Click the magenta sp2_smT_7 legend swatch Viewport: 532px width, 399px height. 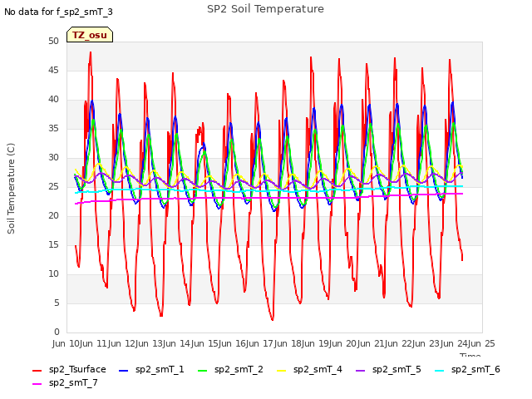tap(37, 384)
